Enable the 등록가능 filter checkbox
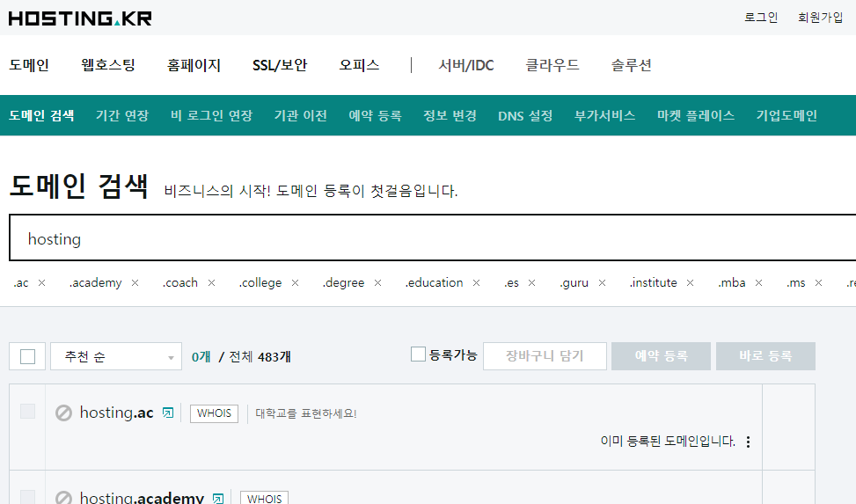This screenshot has height=504, width=856. point(418,354)
